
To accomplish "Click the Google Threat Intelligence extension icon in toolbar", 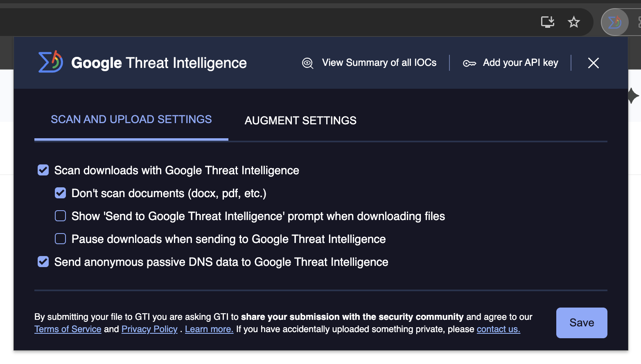I will tap(614, 22).
